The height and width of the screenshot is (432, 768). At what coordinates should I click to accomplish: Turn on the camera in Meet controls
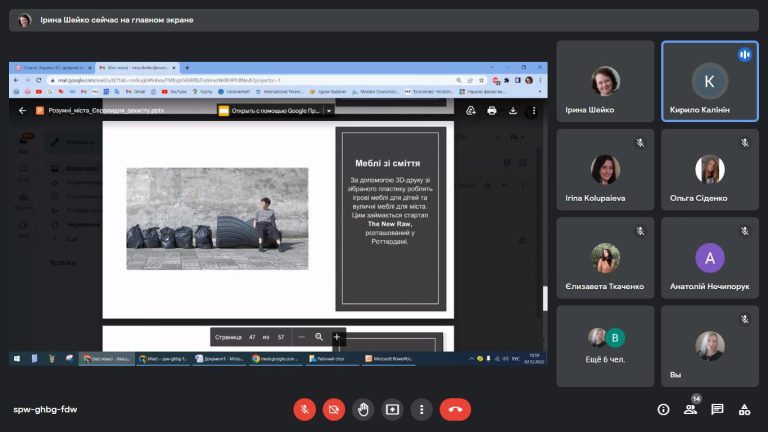click(334, 409)
